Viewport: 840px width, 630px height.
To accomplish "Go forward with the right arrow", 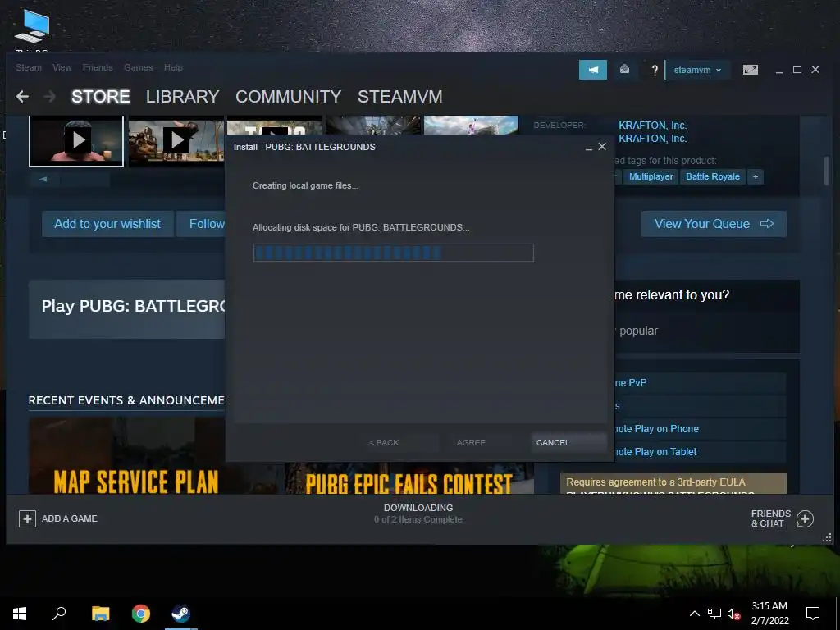I will point(49,97).
